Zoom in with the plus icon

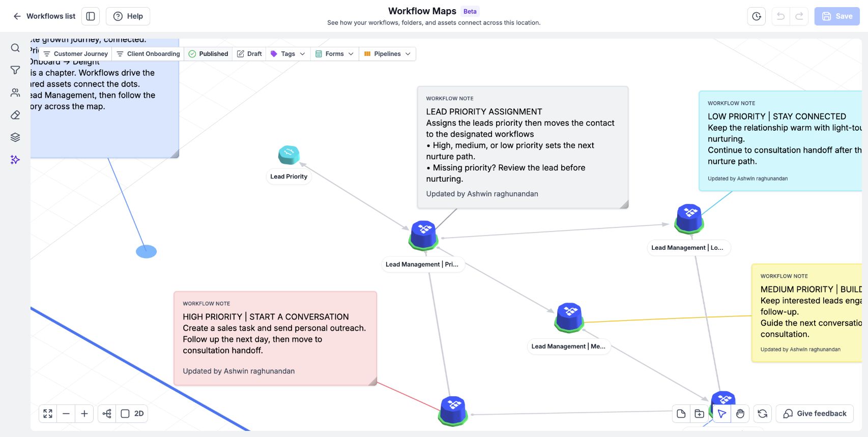click(x=84, y=414)
